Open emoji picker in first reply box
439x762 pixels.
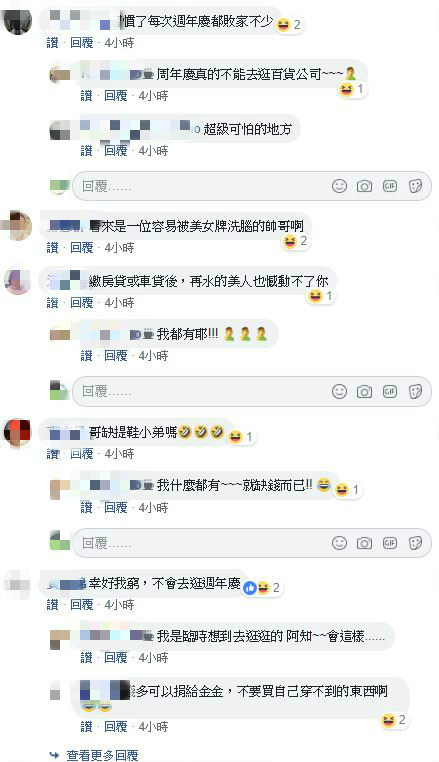pyautogui.click(x=339, y=186)
